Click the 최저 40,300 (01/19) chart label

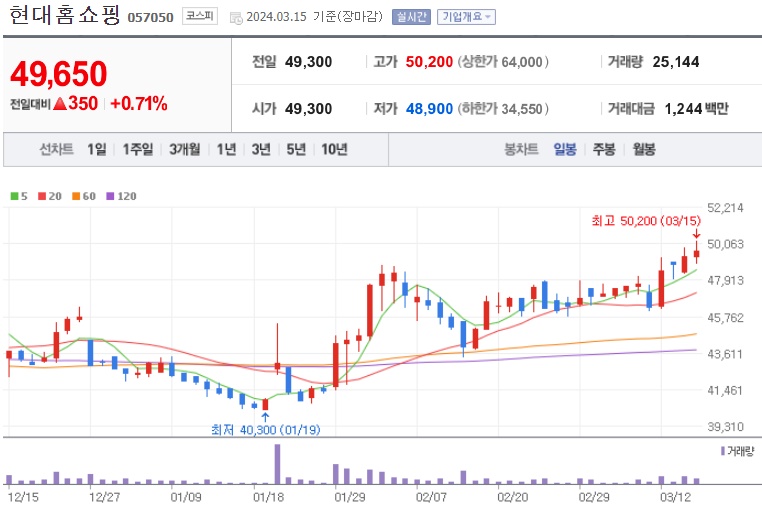coord(265,430)
